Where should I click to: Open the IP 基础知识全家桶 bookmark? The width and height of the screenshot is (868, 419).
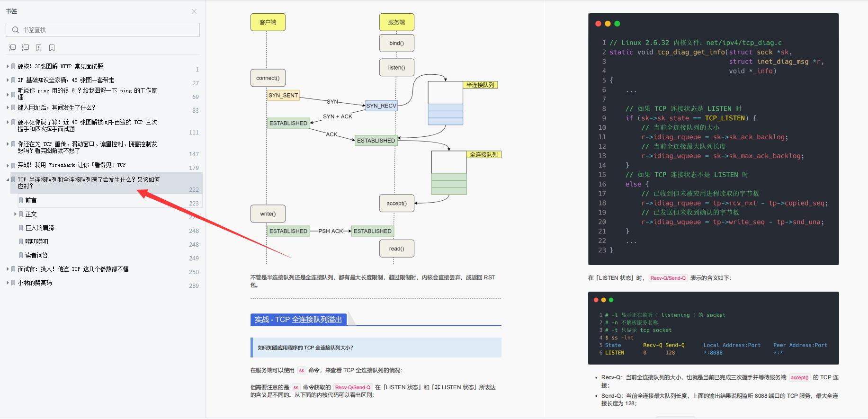click(66, 80)
